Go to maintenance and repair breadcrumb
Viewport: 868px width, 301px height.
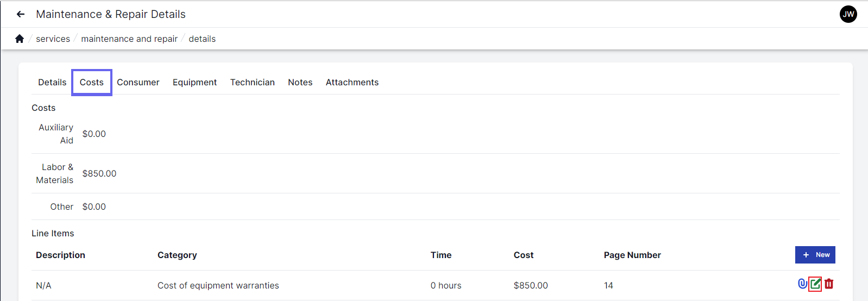(x=129, y=39)
